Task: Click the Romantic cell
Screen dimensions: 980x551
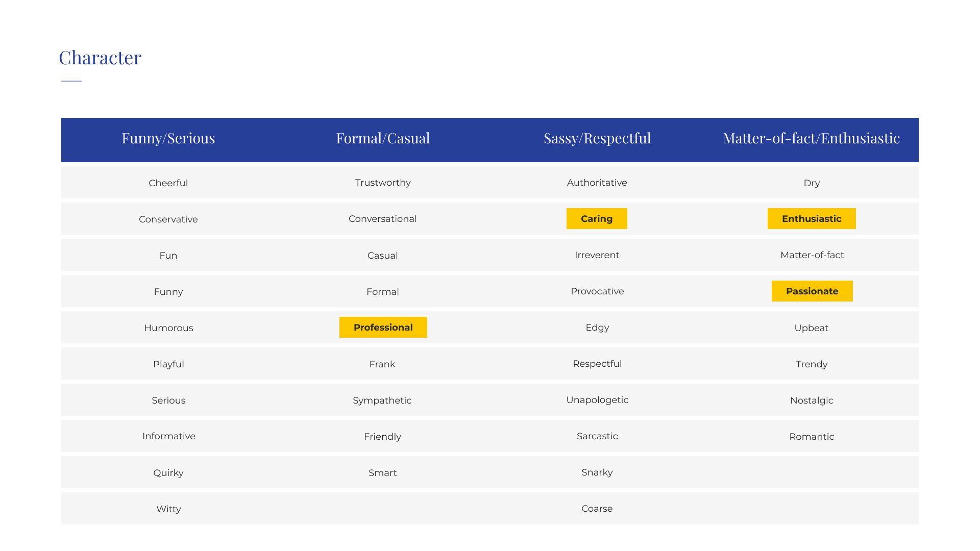Action: 812,436
